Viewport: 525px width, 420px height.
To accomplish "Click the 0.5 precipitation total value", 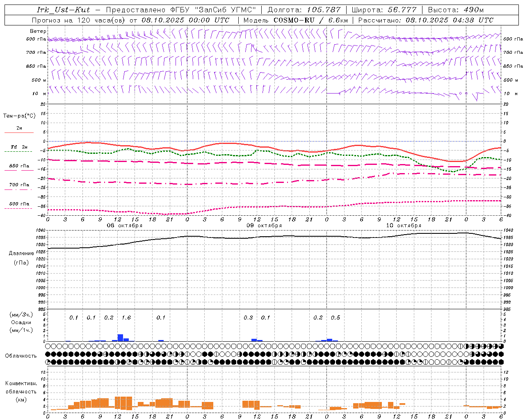I will [336, 318].
